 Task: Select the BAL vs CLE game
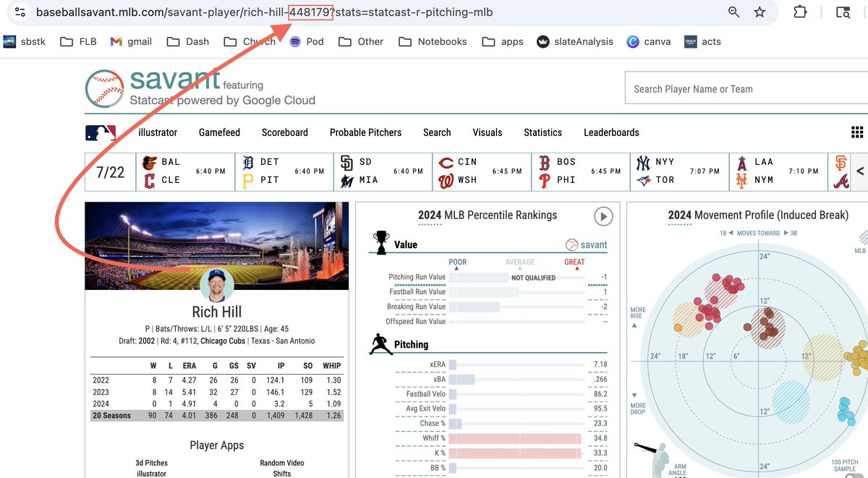click(185, 171)
